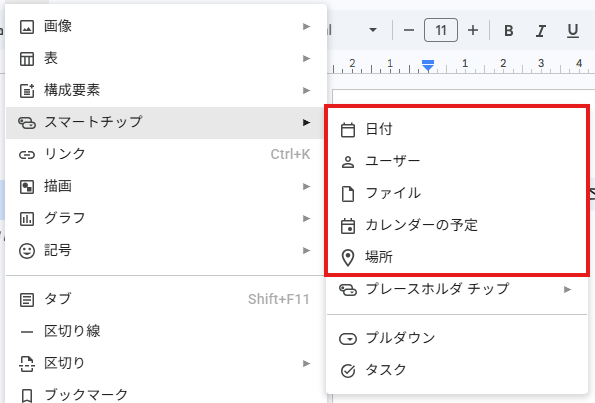Click the 区切り page break icon
595x403 pixels.
pyautogui.click(x=27, y=364)
